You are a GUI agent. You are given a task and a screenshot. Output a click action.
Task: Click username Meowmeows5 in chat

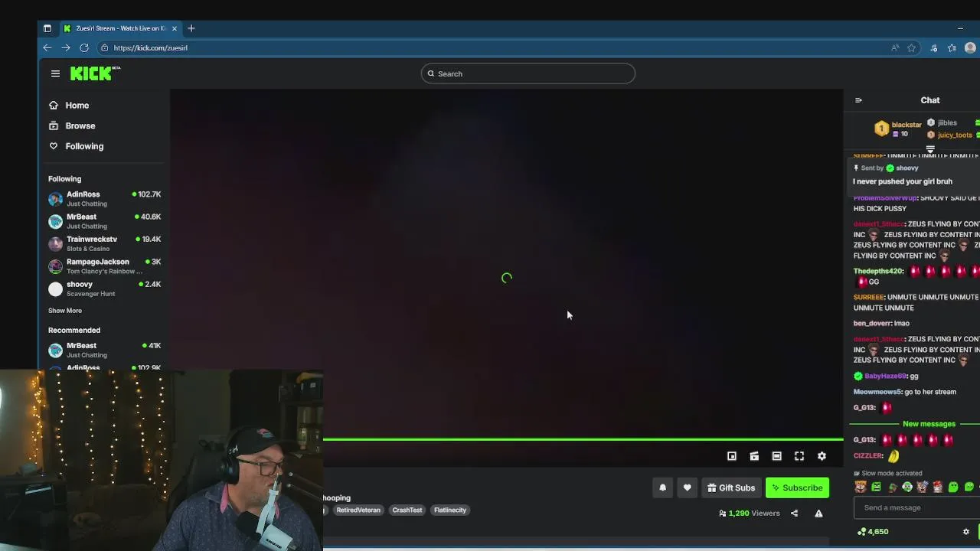click(877, 392)
